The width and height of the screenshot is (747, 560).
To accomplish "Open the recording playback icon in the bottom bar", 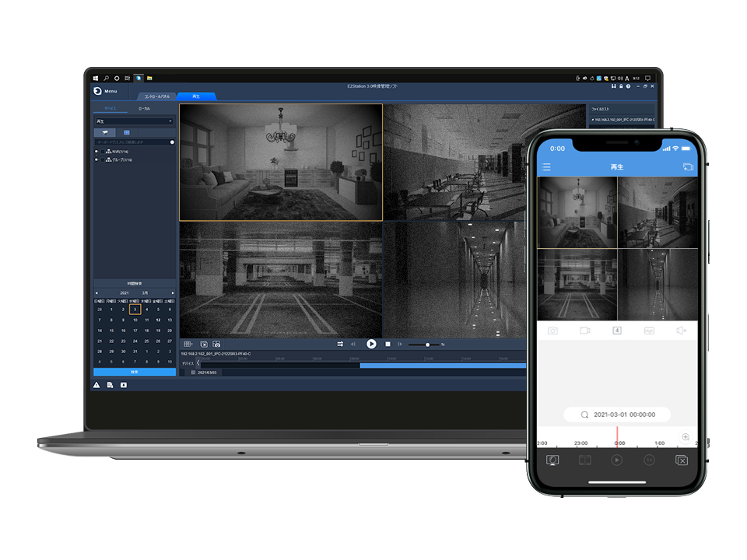I will (124, 385).
